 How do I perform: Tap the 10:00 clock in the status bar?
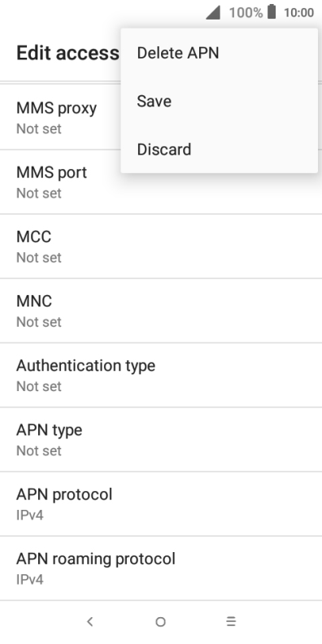[x=298, y=13]
